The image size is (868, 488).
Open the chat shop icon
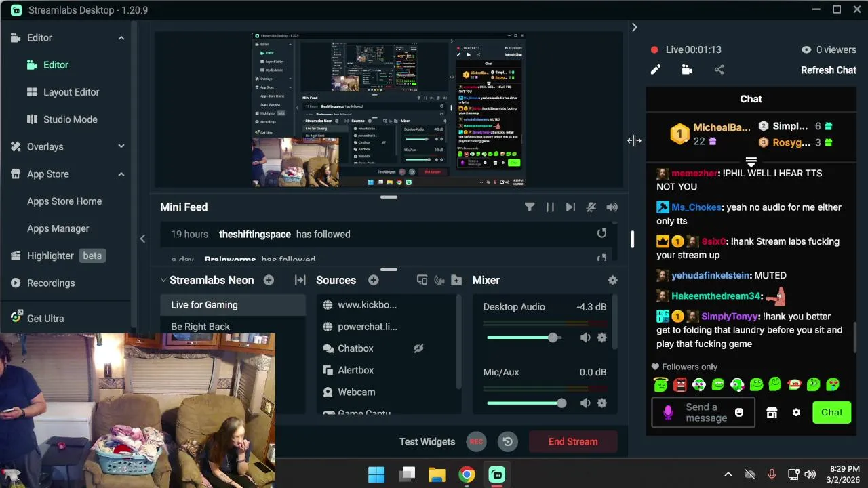(772, 413)
